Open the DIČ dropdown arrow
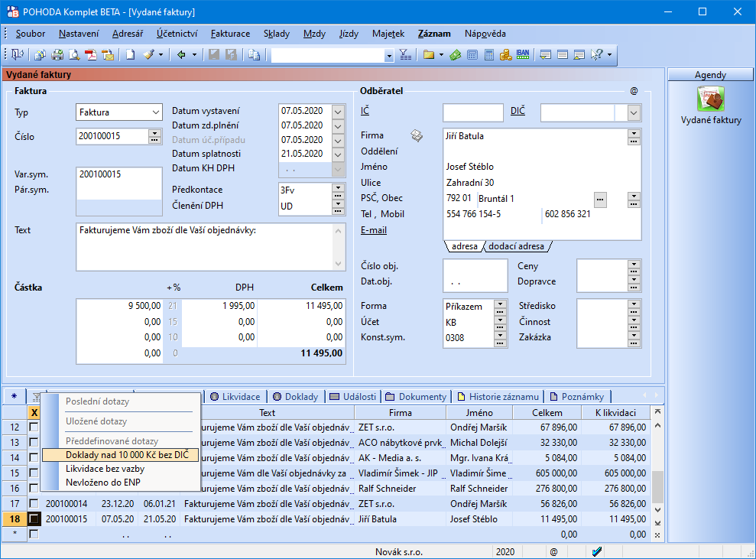 (634, 113)
